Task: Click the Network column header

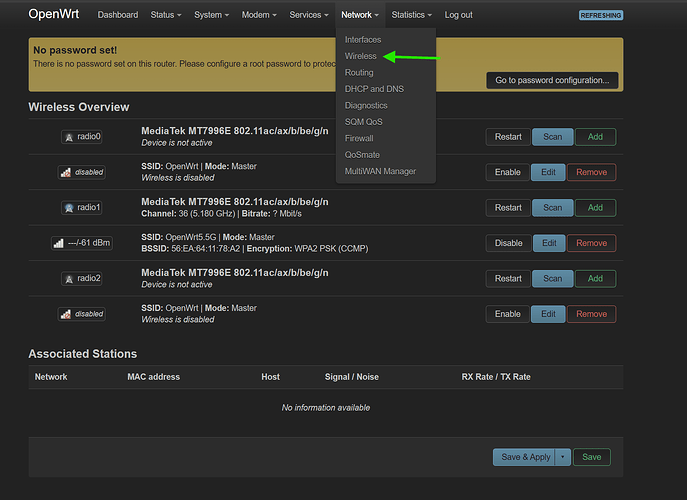Action: (51, 377)
